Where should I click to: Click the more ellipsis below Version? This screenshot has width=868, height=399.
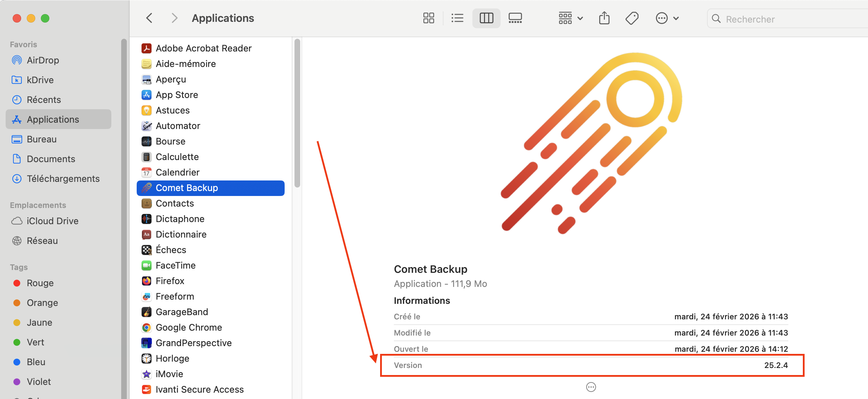pos(591,387)
